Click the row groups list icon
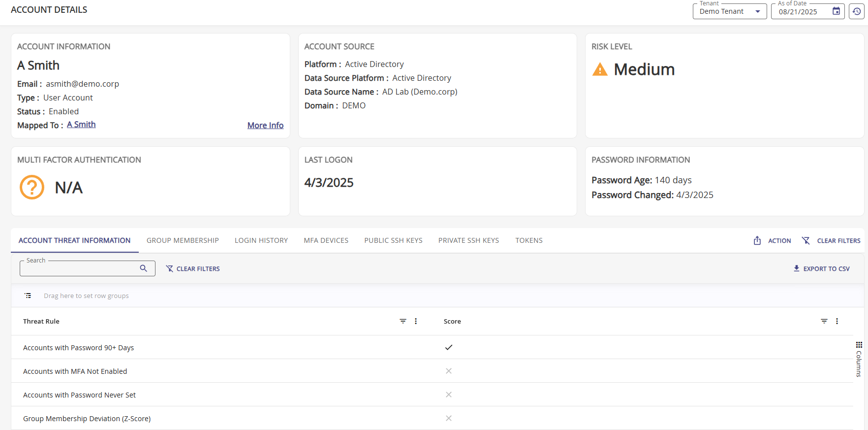 [28, 296]
